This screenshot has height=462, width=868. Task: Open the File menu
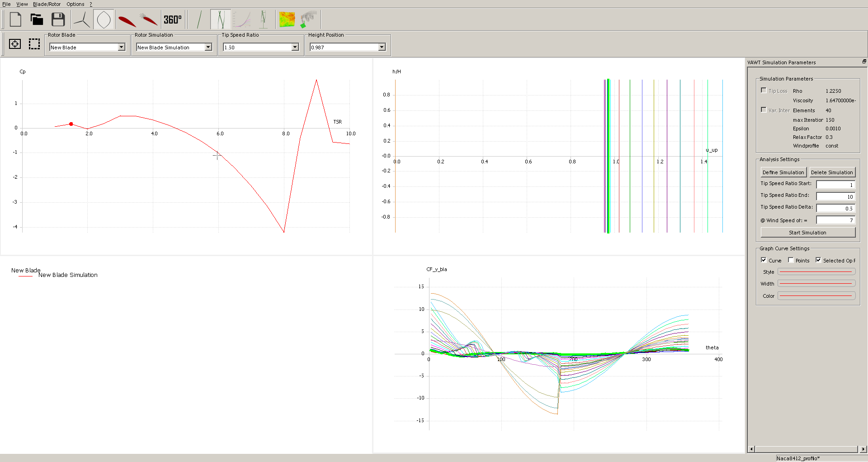point(6,4)
